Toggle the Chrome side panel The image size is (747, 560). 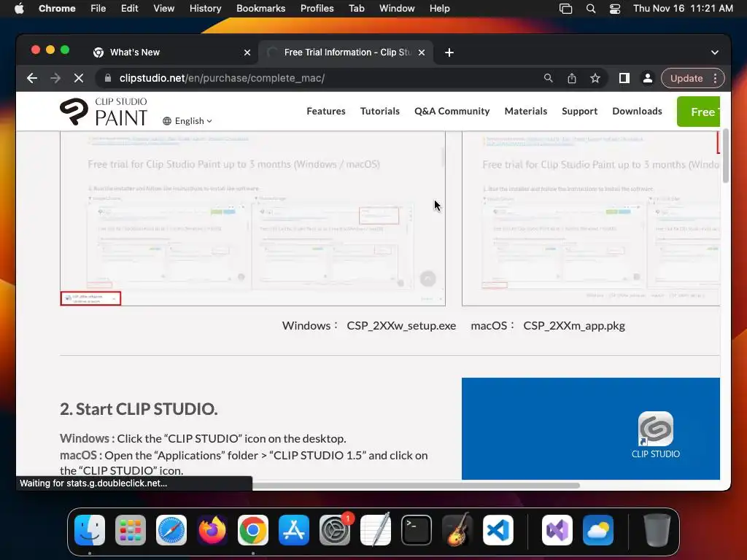[624, 78]
